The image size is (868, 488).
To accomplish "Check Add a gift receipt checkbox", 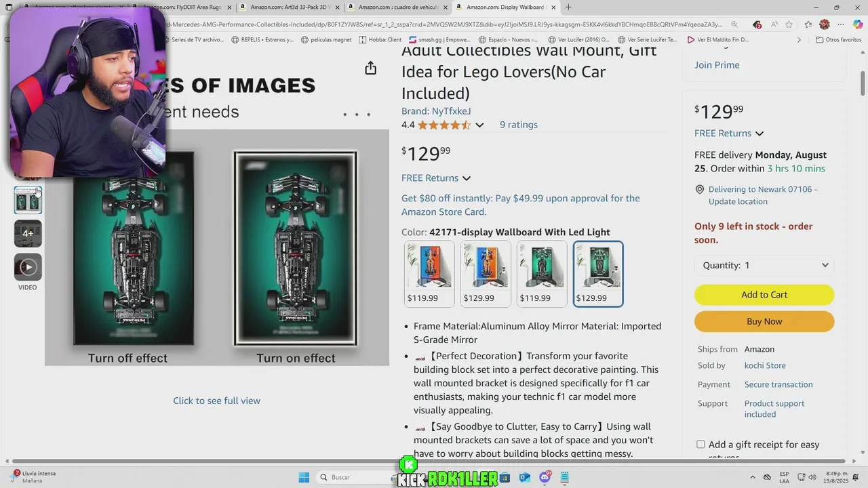I will (701, 445).
